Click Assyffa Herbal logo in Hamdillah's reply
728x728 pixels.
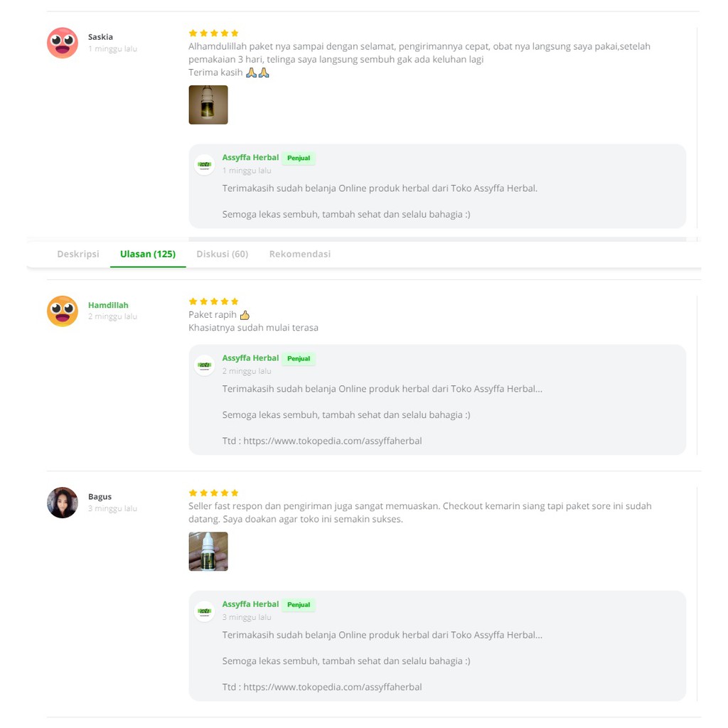205,365
